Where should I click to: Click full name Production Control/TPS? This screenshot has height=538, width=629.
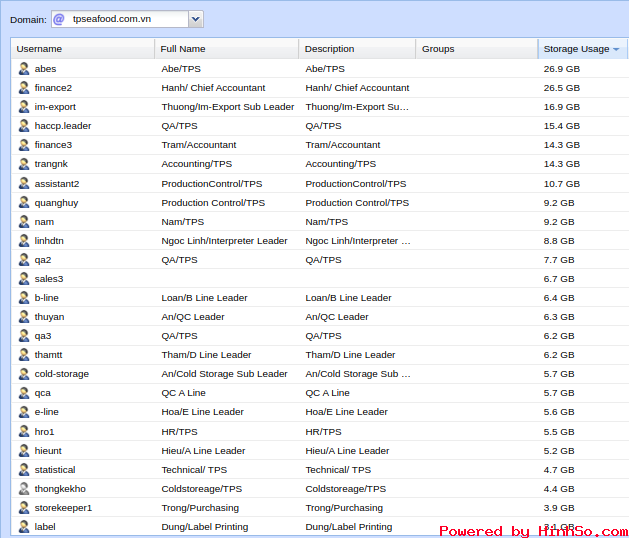(x=213, y=203)
